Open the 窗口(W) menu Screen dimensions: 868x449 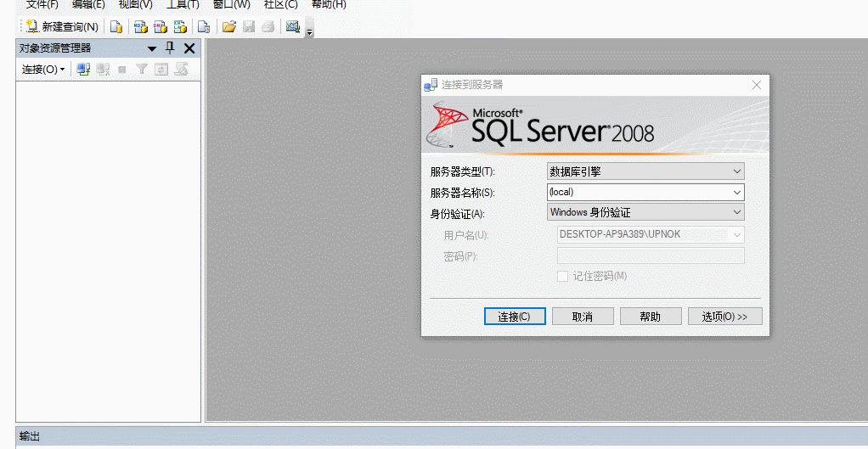tap(231, 4)
